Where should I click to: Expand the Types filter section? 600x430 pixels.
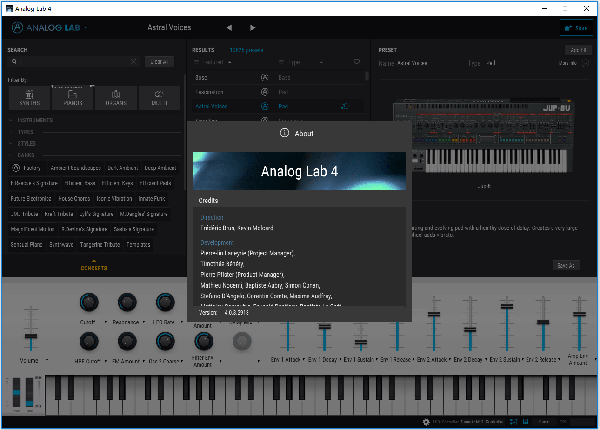[22, 132]
